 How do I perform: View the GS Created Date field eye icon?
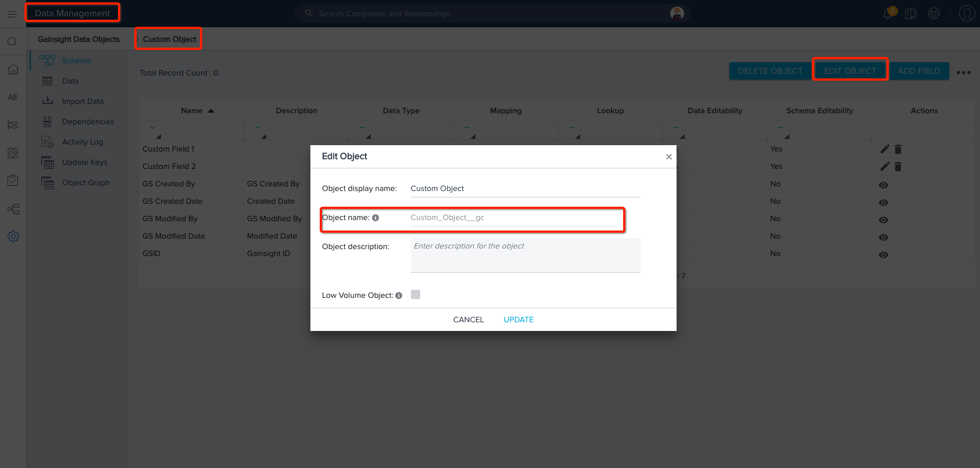coord(884,203)
